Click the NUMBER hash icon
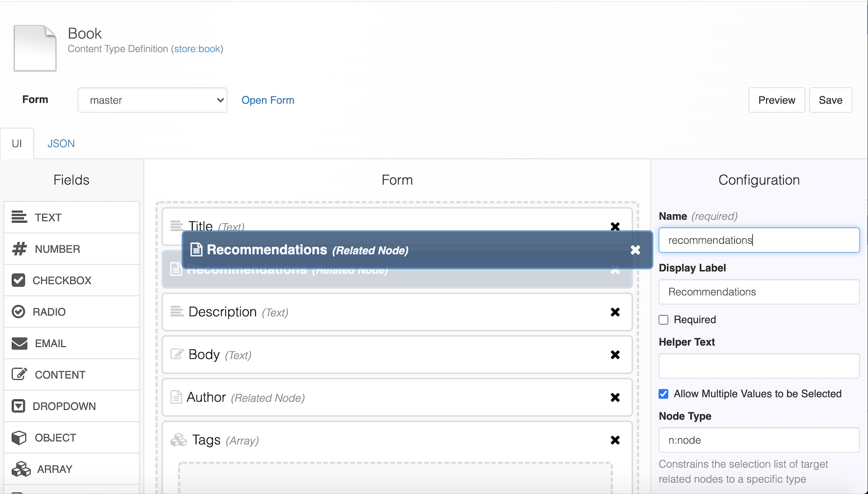Screen dimensions: 868x494 click(x=19, y=249)
